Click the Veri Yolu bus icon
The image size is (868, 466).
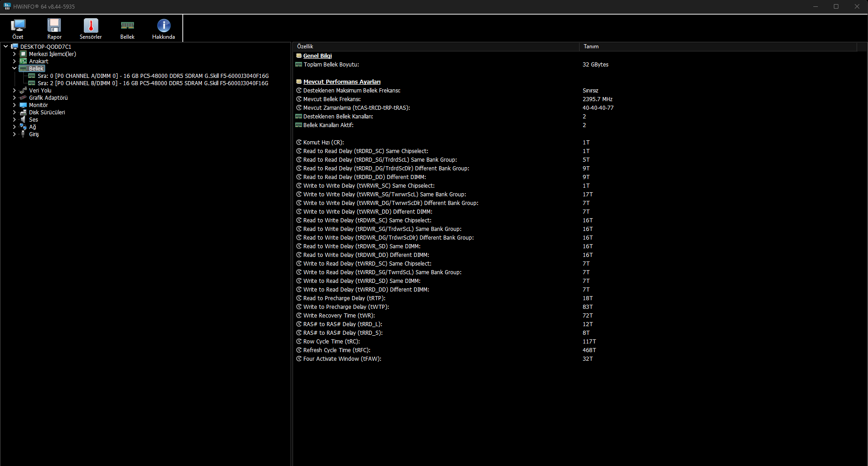pyautogui.click(x=23, y=90)
